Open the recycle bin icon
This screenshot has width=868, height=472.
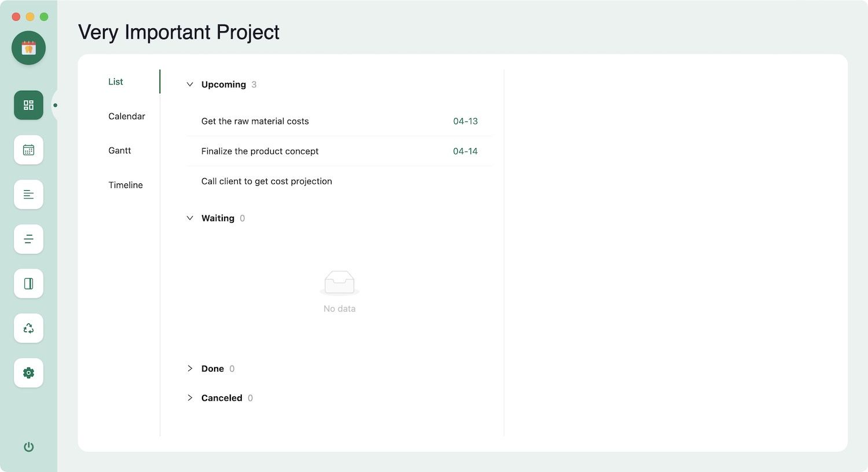pos(28,328)
